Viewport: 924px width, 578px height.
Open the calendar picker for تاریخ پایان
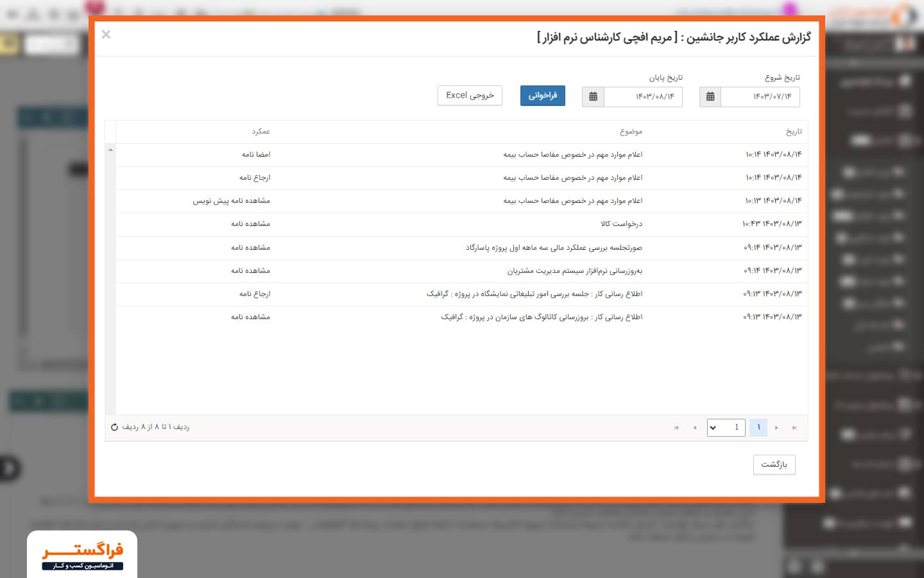[593, 97]
